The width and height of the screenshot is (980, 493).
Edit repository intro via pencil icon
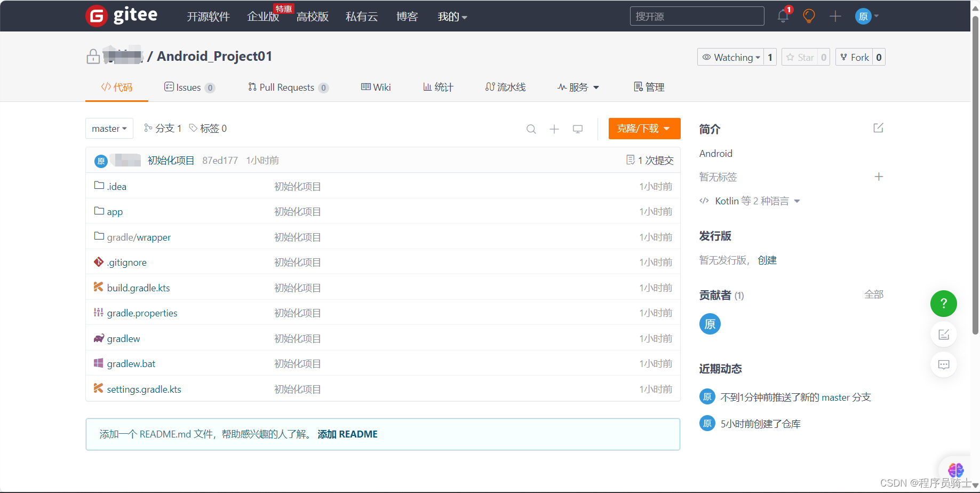point(878,128)
